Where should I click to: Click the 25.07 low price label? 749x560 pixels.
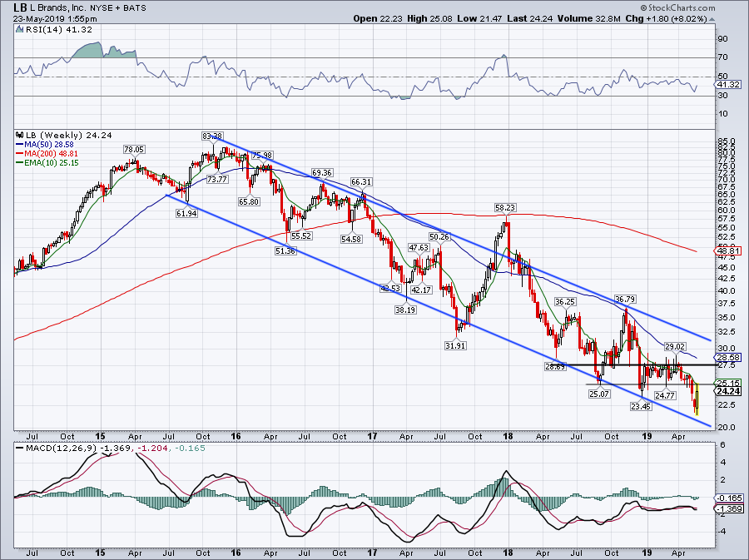599,394
